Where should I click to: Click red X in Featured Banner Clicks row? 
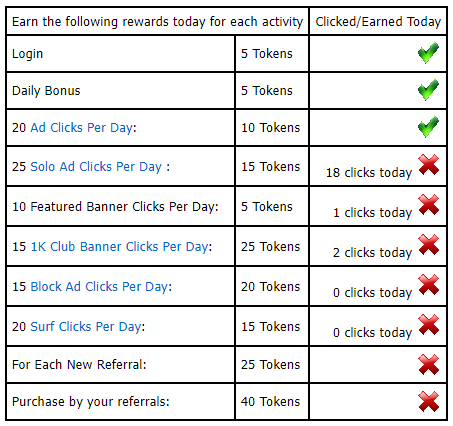(x=429, y=204)
